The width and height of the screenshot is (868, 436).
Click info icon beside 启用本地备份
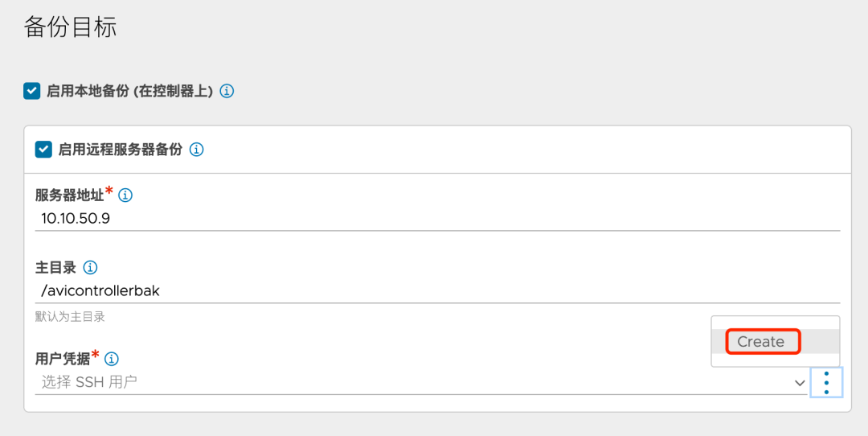tap(227, 91)
